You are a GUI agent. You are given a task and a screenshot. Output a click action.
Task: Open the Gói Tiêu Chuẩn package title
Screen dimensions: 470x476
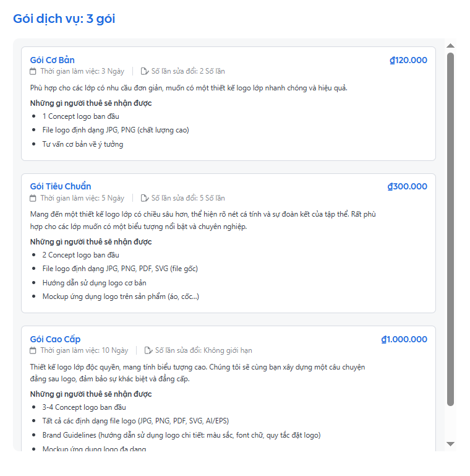click(x=61, y=186)
